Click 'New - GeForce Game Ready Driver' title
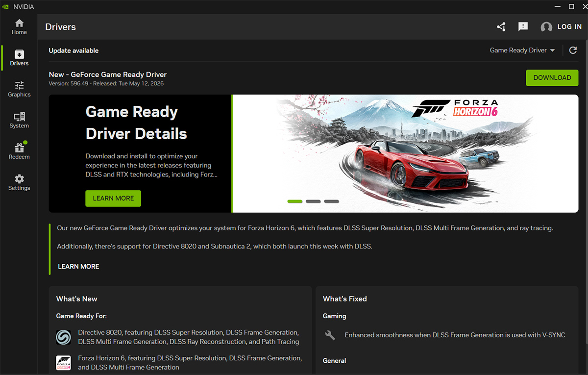 pyautogui.click(x=108, y=75)
